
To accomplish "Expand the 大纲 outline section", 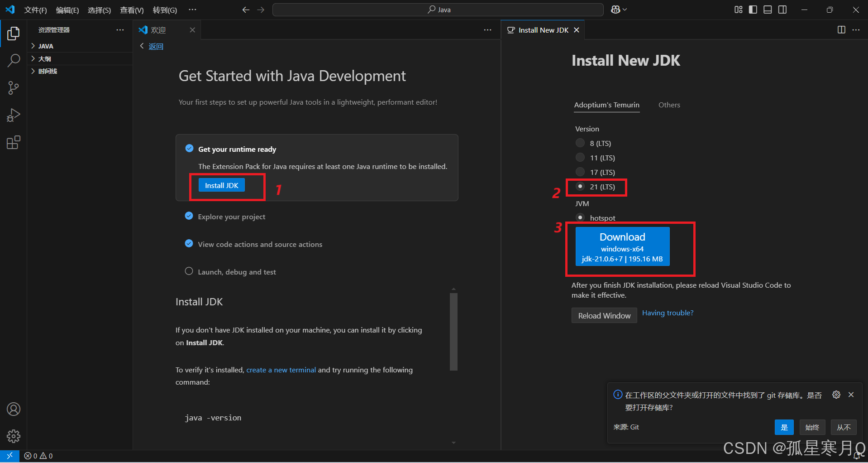I will [x=80, y=59].
